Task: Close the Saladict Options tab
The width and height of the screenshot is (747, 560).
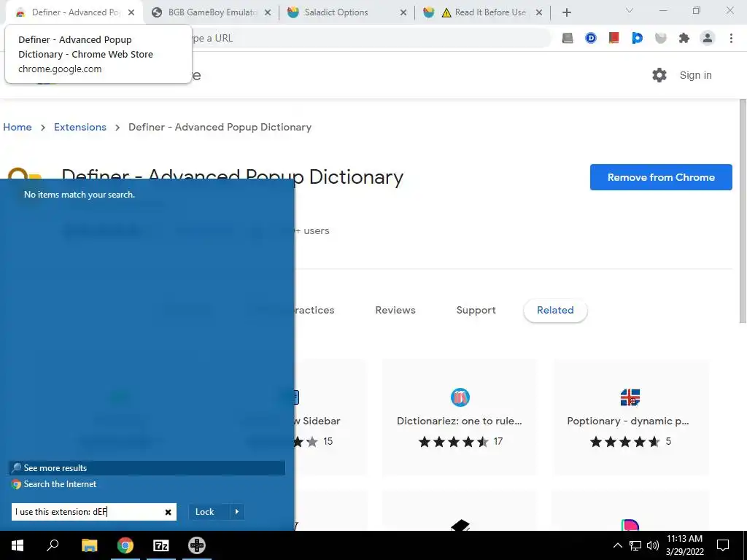Action: (403, 13)
